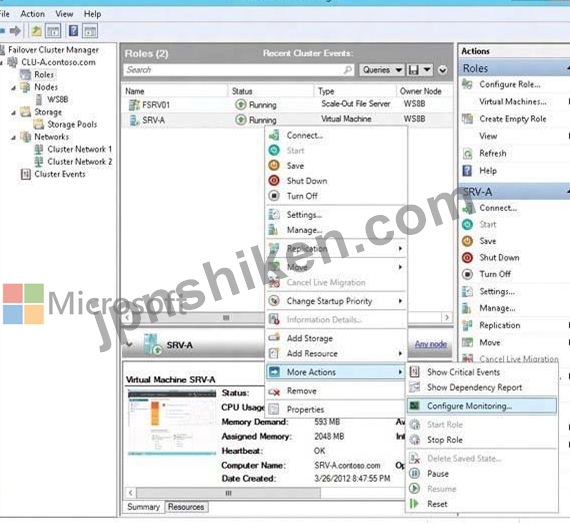This screenshot has height=523, width=570.
Task: Expand the round chevron beside Queries
Action: pyautogui.click(x=442, y=70)
